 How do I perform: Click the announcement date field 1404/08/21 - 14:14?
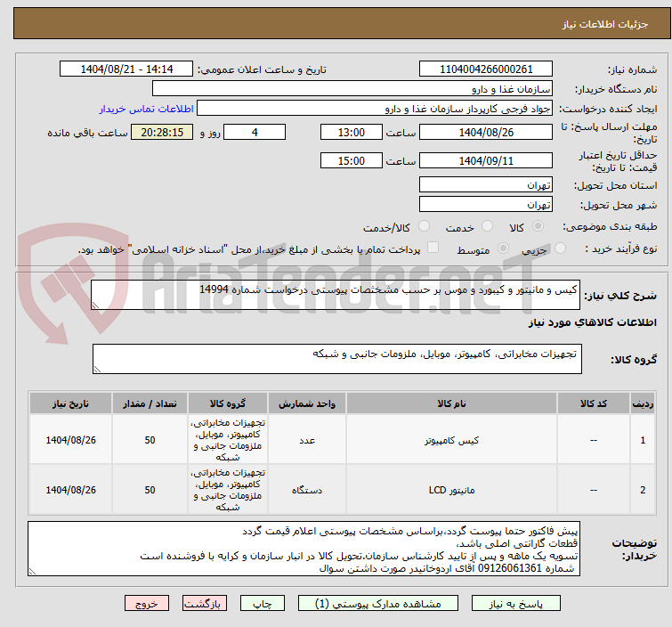(126, 69)
